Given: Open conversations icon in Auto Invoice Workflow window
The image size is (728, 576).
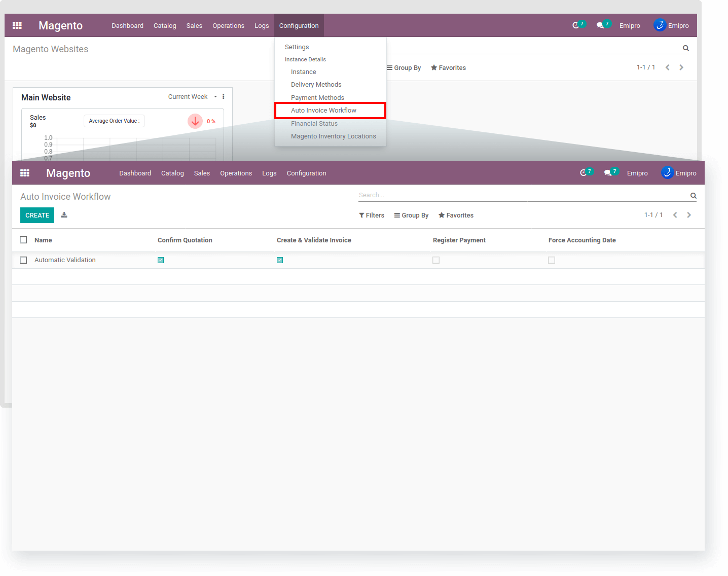Looking at the screenshot, I should [x=608, y=173].
